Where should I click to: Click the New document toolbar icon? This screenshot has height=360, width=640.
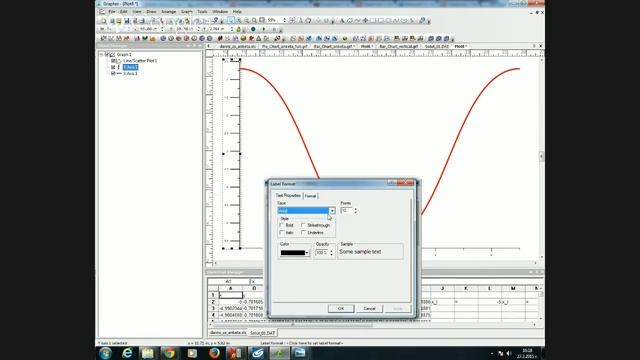(x=104, y=20)
